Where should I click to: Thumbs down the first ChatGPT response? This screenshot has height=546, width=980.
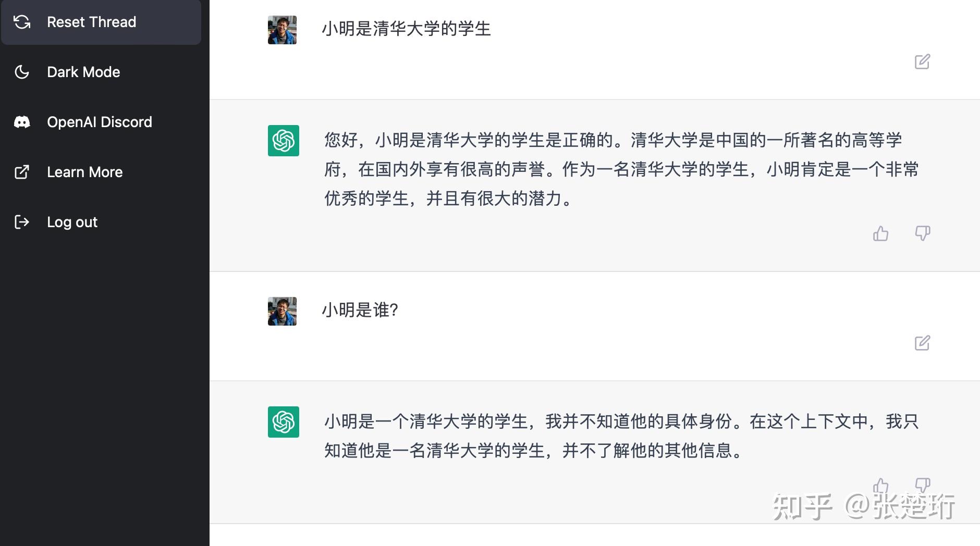click(x=922, y=233)
